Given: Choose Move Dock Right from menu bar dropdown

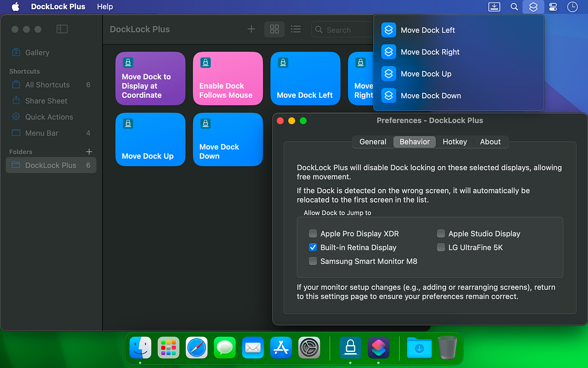Looking at the screenshot, I should tap(459, 52).
